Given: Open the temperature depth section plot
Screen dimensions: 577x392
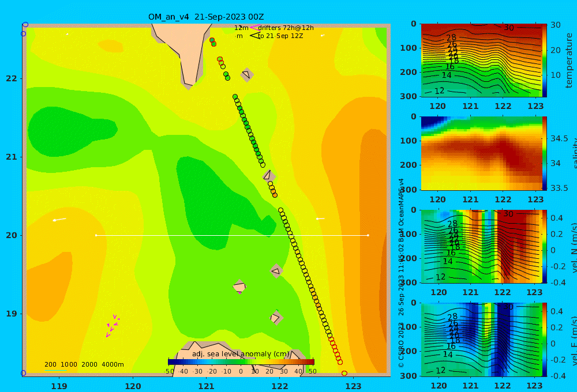Looking at the screenshot, I should pyautogui.click(x=481, y=61).
